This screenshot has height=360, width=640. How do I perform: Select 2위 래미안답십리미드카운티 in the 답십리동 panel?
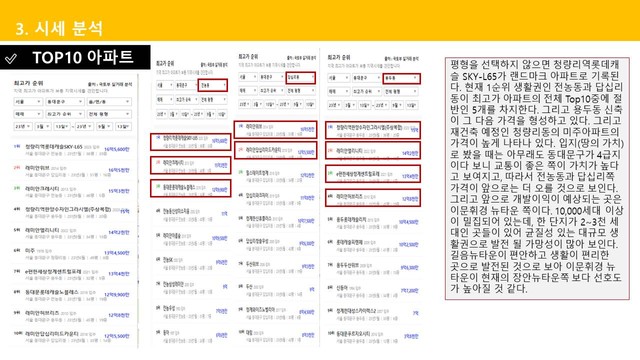point(276,151)
